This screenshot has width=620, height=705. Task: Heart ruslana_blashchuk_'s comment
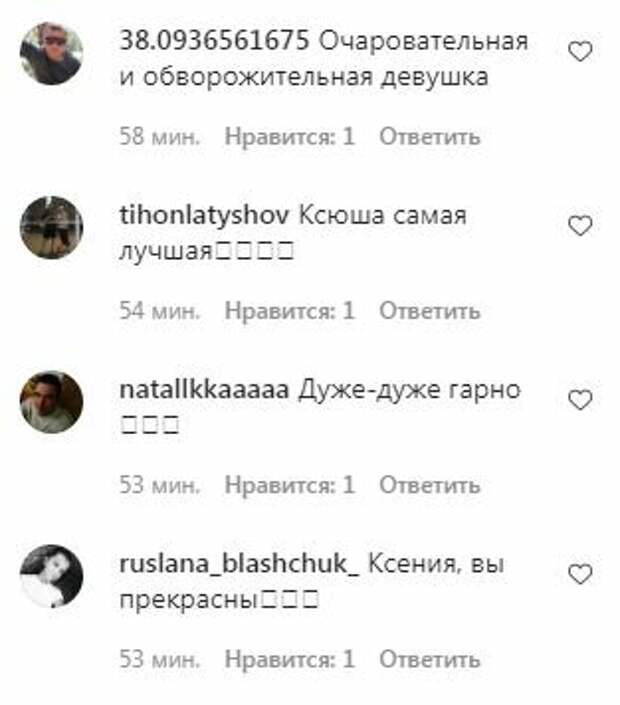[x=580, y=574]
